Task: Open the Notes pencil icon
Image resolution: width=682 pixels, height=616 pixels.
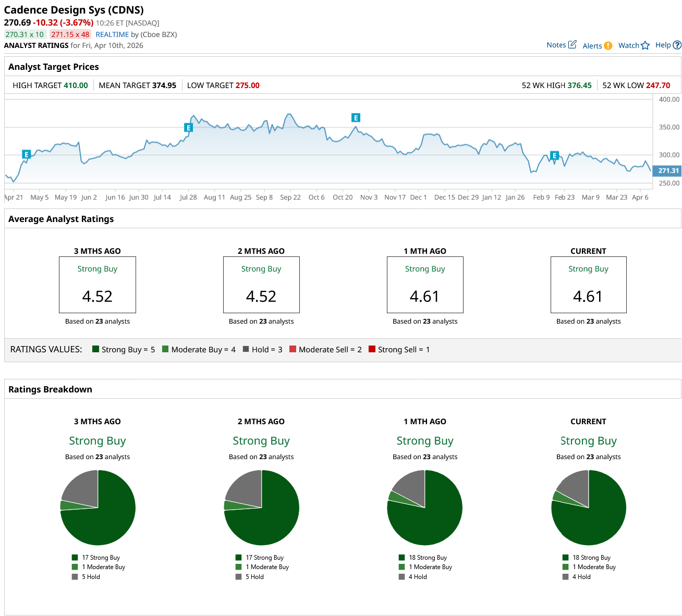Action: (x=572, y=45)
